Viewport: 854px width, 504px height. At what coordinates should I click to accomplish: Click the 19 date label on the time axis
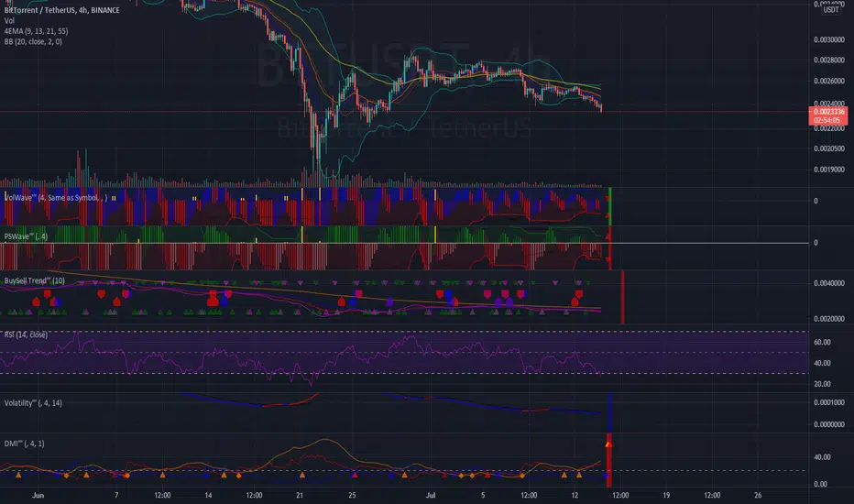pos(666,495)
